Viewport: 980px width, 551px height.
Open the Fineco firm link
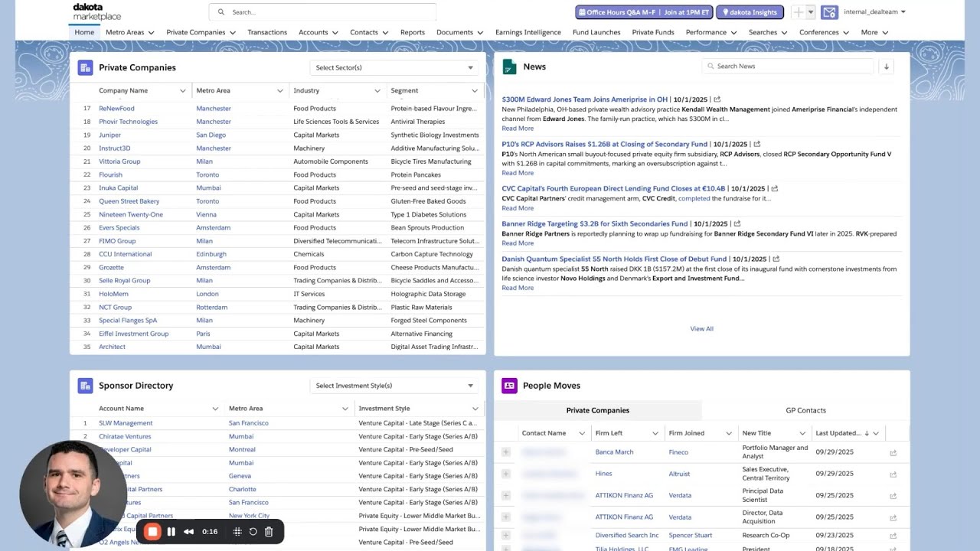click(x=679, y=452)
